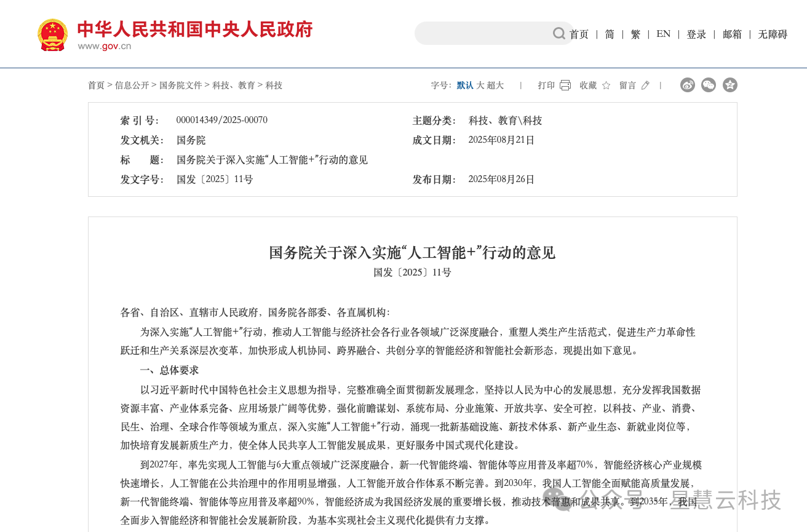Click the 登录 login link

pos(697,34)
